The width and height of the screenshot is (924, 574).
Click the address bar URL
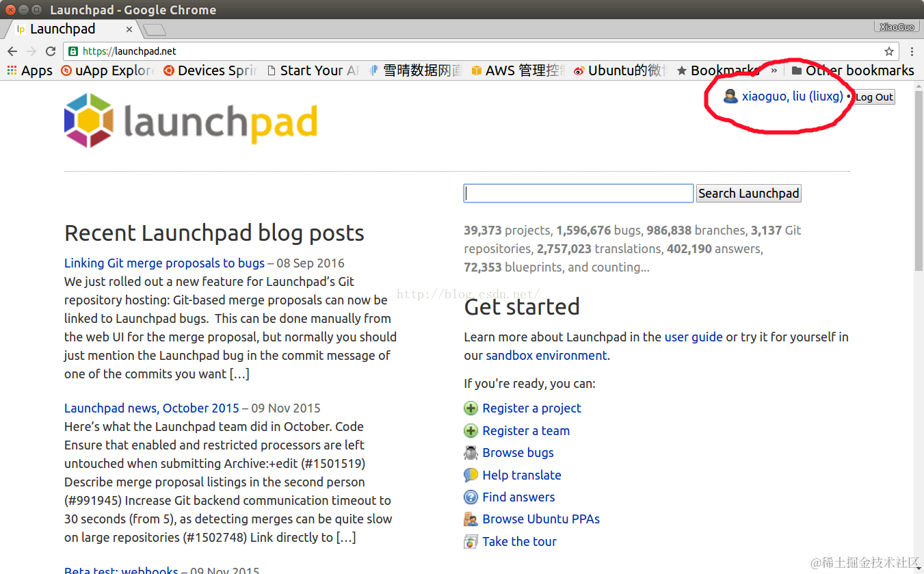[129, 51]
